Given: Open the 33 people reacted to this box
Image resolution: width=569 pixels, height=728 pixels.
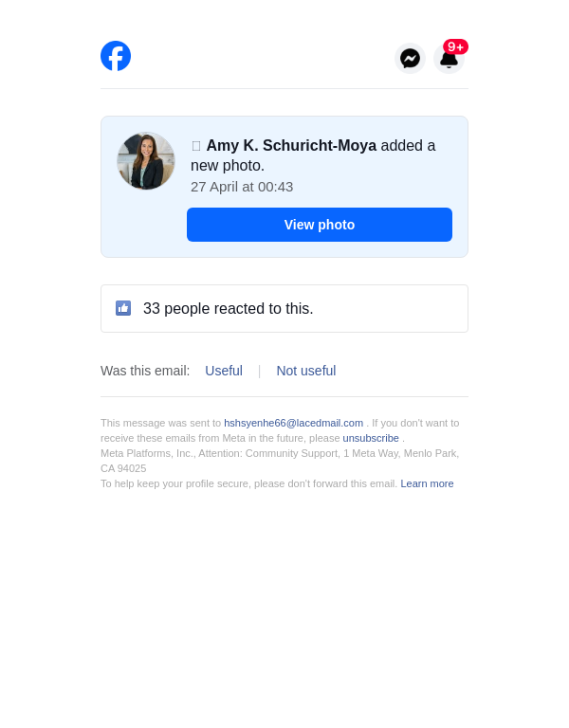Looking at the screenshot, I should (x=284, y=309).
